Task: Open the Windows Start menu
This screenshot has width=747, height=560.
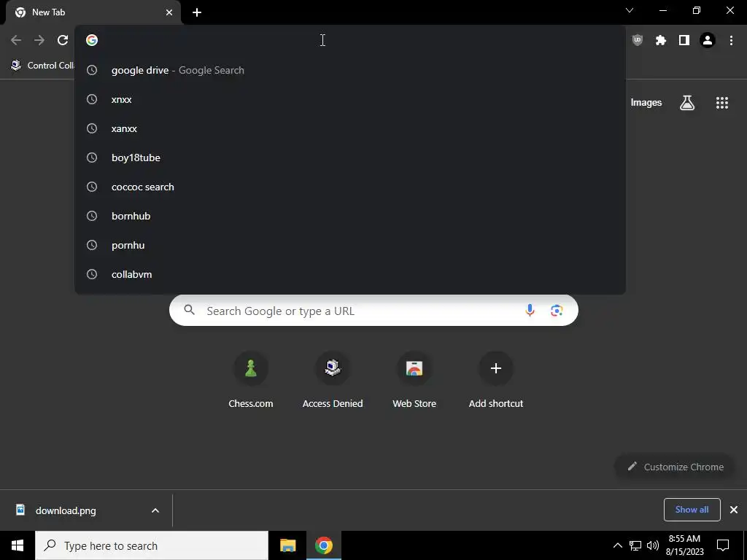Action: 18,545
